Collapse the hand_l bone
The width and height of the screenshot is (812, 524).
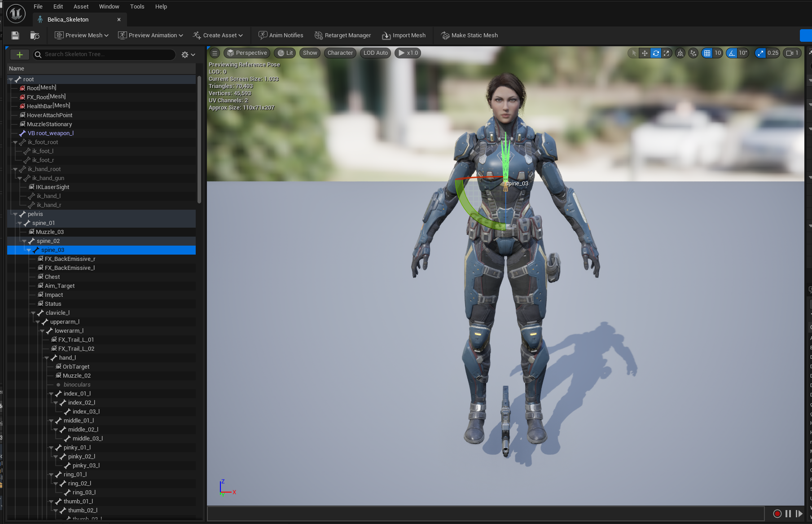coord(47,358)
